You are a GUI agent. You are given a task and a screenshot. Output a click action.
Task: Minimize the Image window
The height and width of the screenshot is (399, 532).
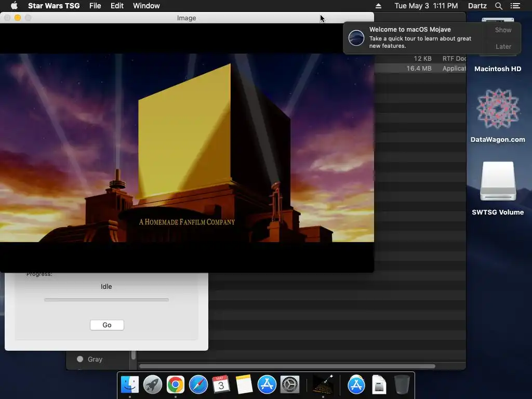click(18, 18)
